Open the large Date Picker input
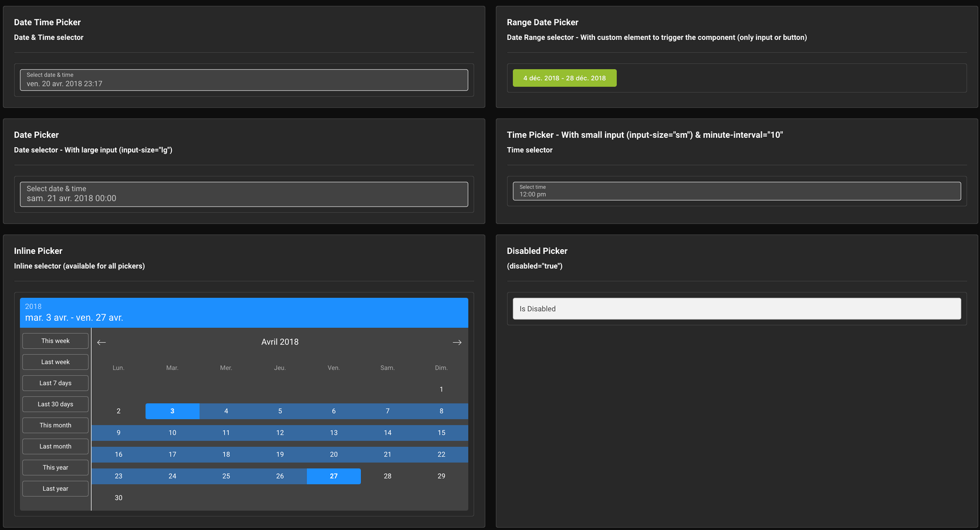Viewport: 980px width, 530px height. [x=244, y=194]
